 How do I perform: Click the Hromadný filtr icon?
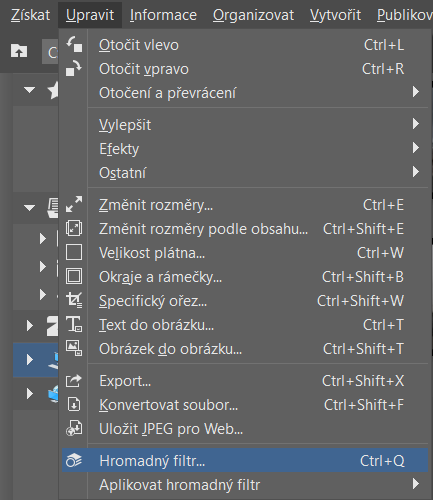click(x=74, y=460)
